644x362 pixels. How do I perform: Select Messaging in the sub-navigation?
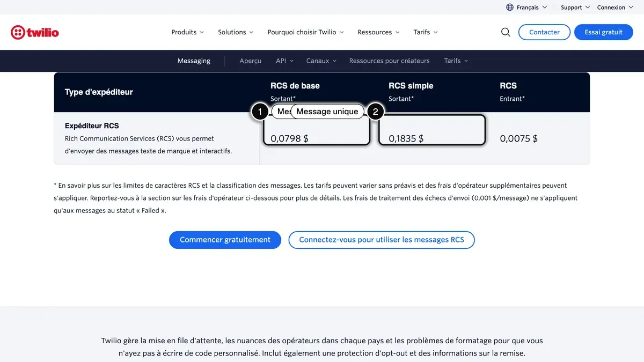194,61
